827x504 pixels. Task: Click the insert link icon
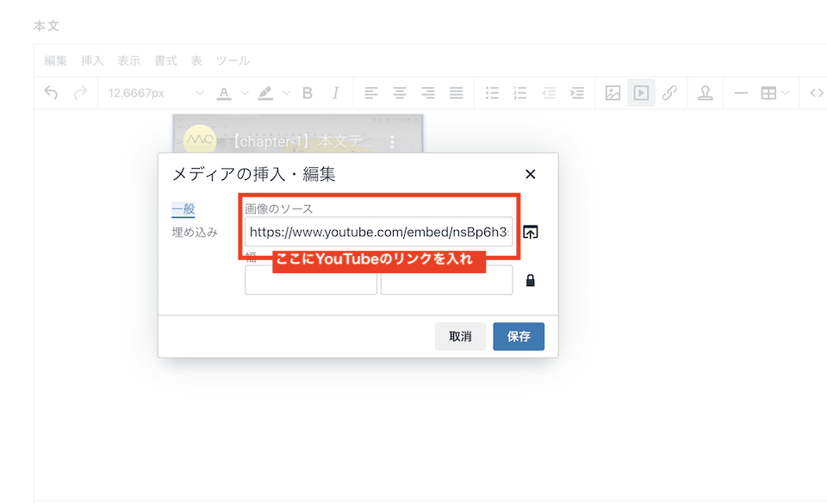[668, 93]
